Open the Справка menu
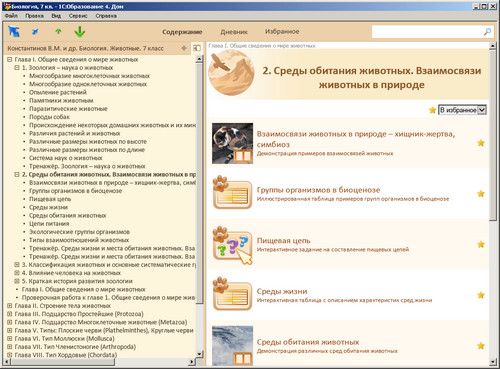This screenshot has height=369, width=500. (106, 16)
